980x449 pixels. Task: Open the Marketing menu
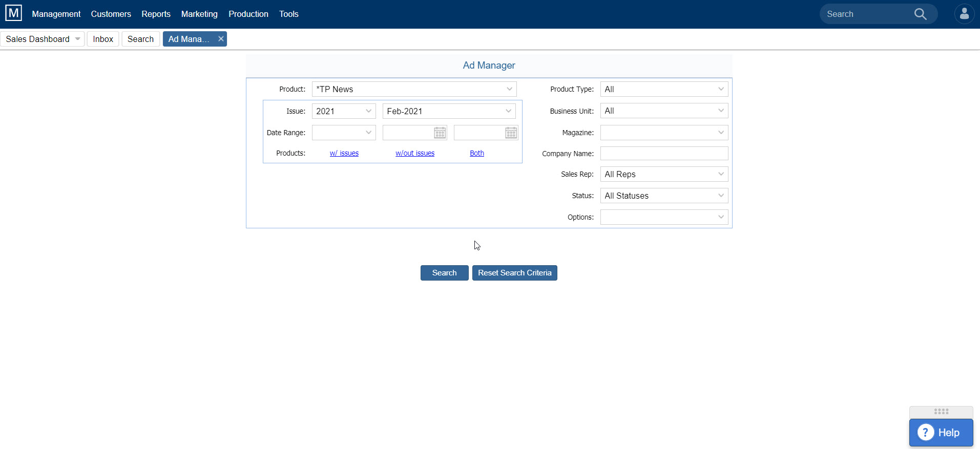click(199, 14)
